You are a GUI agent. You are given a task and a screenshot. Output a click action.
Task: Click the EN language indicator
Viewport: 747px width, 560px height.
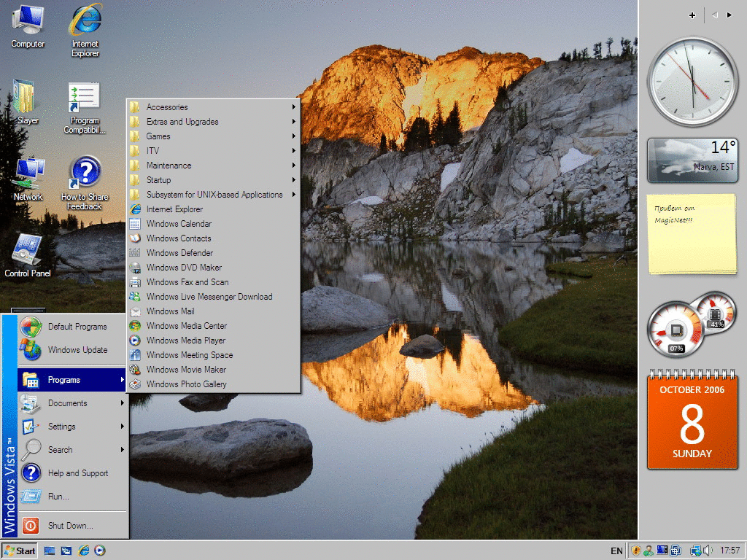click(x=616, y=551)
